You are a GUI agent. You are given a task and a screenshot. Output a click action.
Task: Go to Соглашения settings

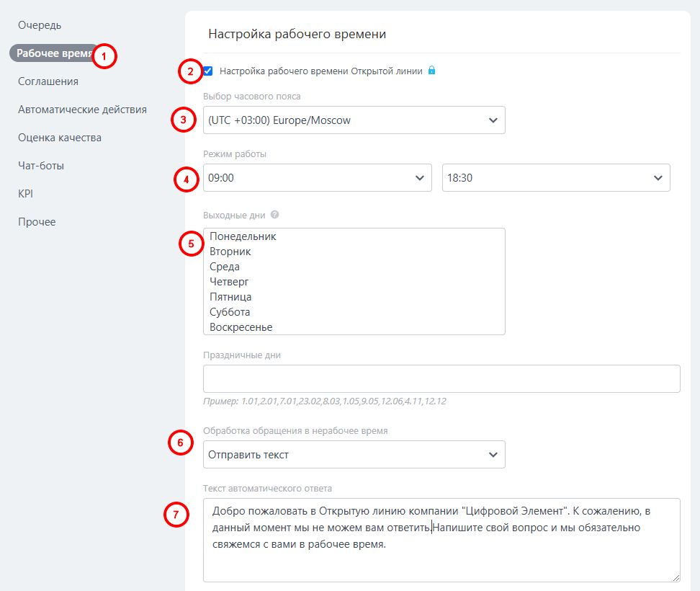tap(48, 81)
